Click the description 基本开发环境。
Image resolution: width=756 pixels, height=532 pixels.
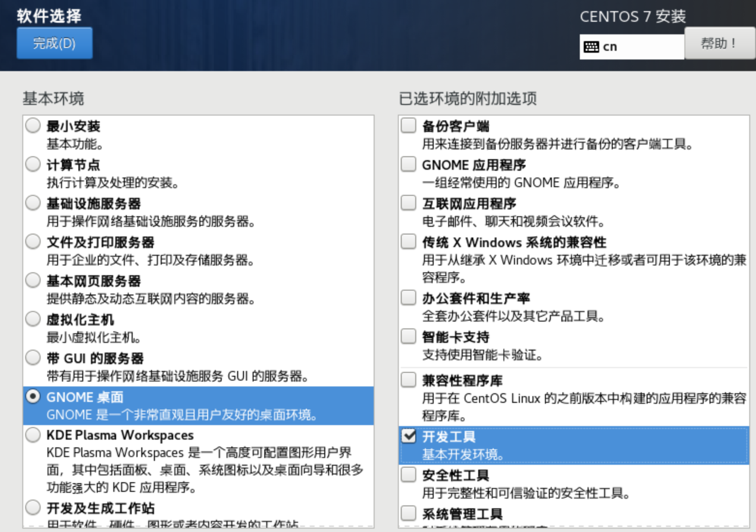click(463, 455)
